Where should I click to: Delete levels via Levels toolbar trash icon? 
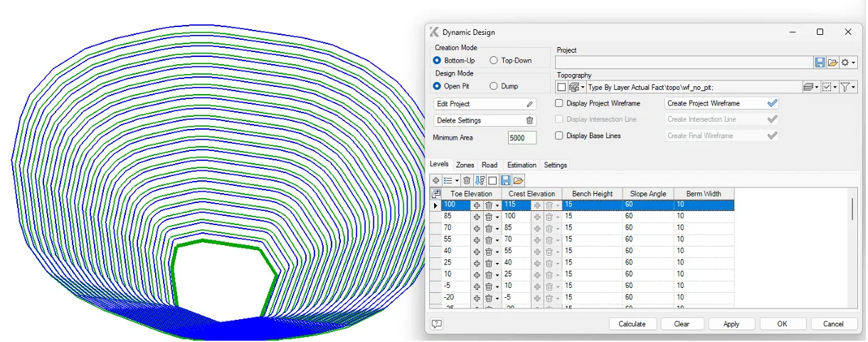click(x=467, y=181)
